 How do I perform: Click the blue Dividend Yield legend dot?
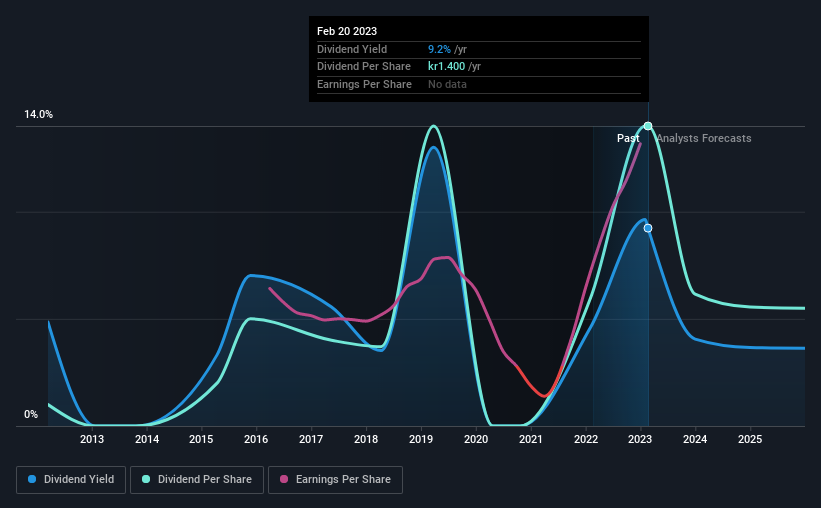click(32, 479)
